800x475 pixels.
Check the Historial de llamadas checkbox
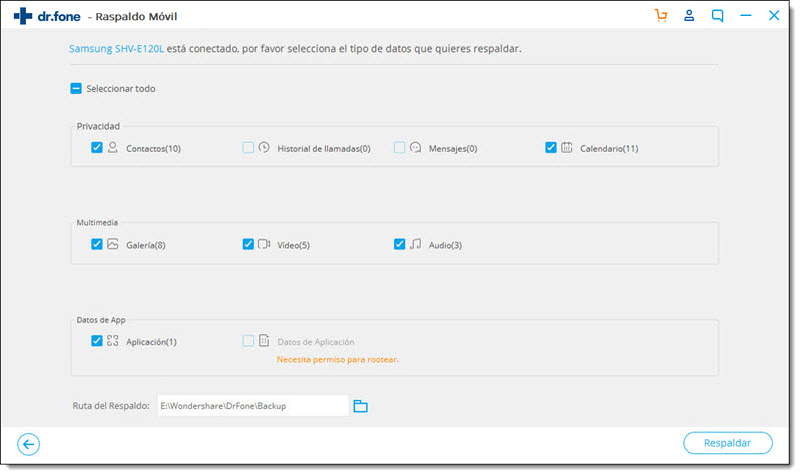click(x=248, y=147)
